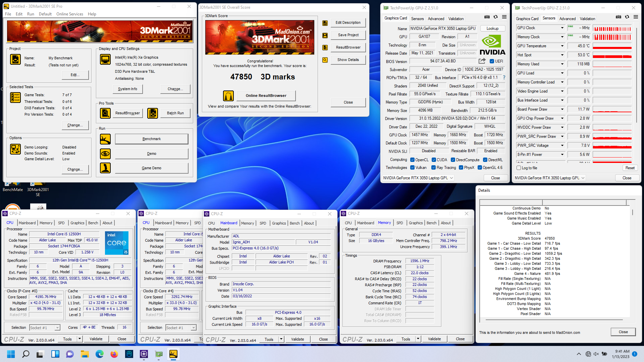The width and height of the screenshot is (644, 362).
Task: Click the Display and CPU Settings monitor icon
Action: tap(105, 59)
